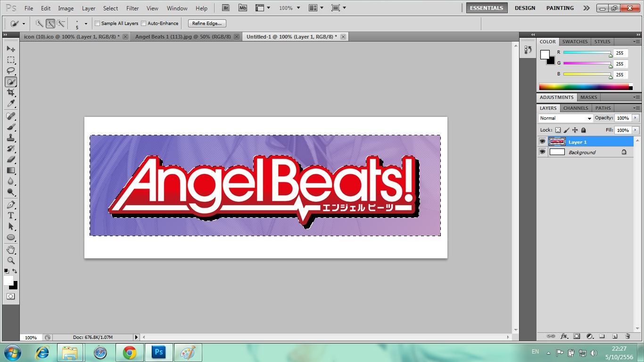Select the Pen tool
The image size is (644, 362).
pyautogui.click(x=11, y=205)
